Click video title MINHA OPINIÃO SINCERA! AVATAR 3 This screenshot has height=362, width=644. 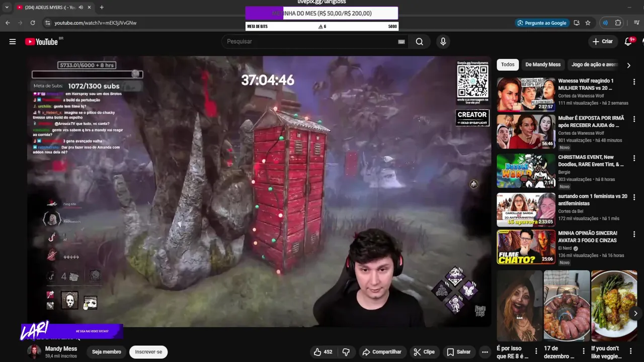pos(588,237)
